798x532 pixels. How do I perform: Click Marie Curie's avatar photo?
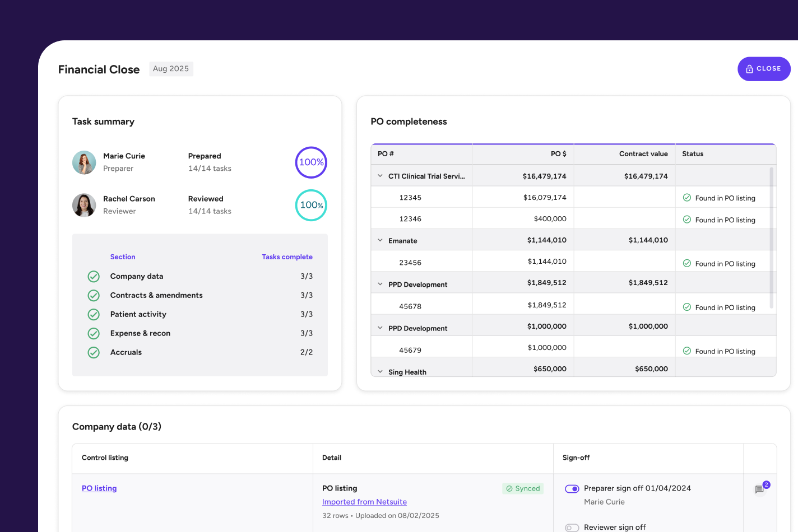click(84, 162)
